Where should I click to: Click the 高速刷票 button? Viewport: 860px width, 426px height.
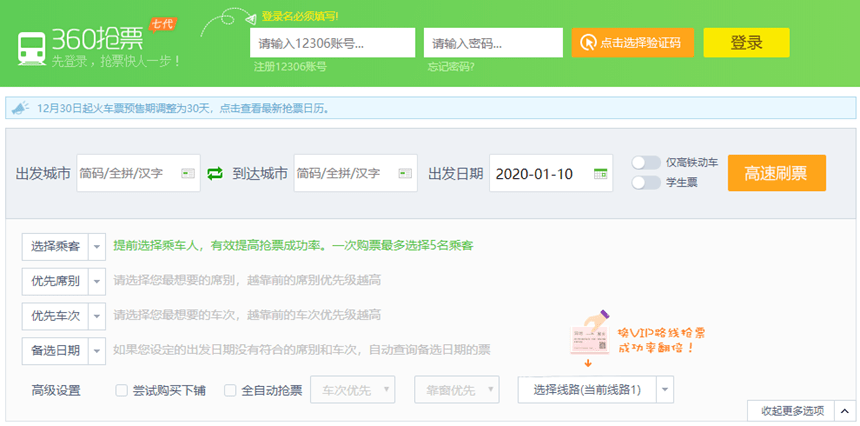777,173
